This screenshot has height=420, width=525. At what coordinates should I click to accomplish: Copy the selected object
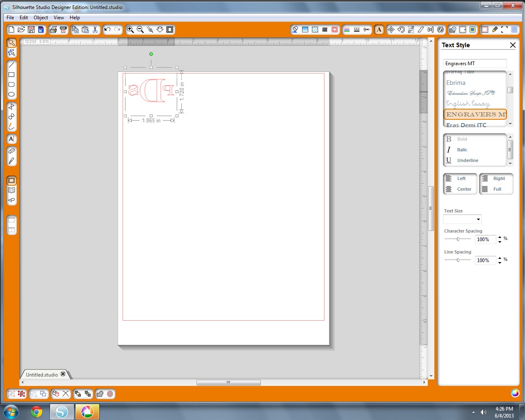coord(75,30)
